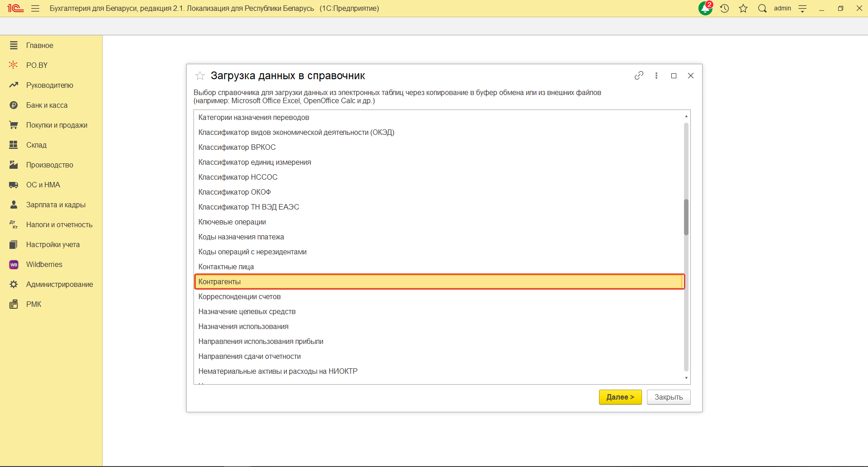Open service settings dropdown near admin

802,9
